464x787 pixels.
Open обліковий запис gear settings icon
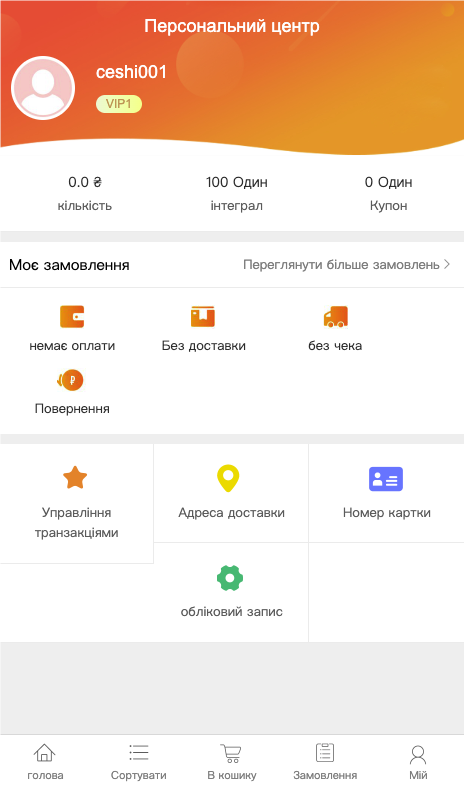coord(230,578)
